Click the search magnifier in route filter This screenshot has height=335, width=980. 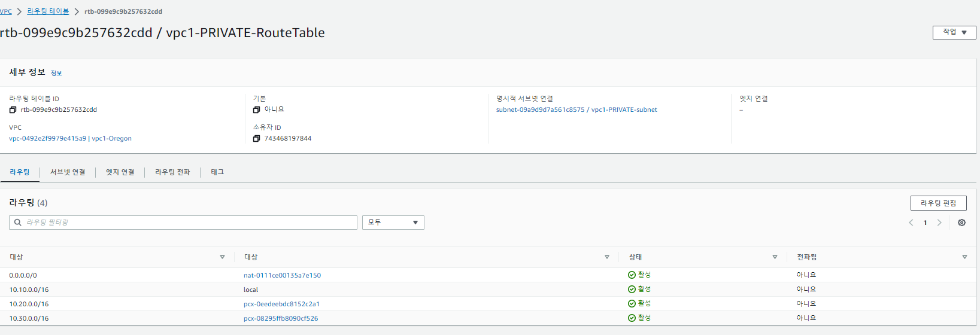[x=18, y=223]
